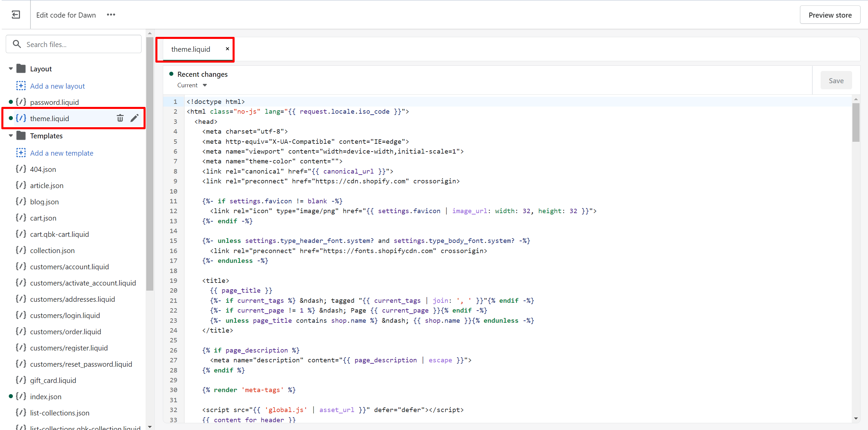The image size is (868, 430).
Task: Click the Recent changes heading
Action: (x=202, y=74)
